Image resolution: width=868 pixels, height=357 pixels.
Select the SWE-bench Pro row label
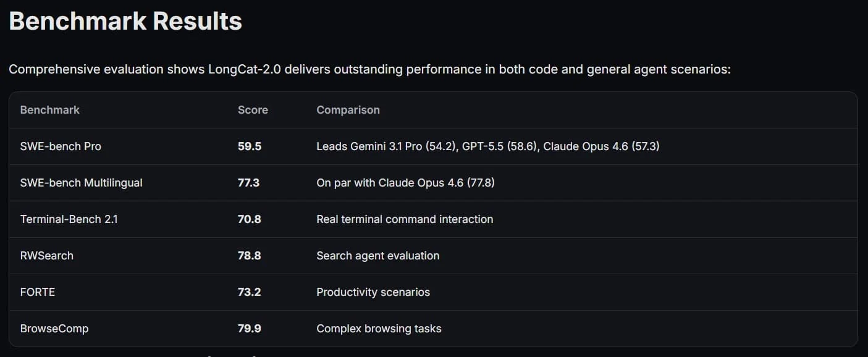(x=61, y=146)
